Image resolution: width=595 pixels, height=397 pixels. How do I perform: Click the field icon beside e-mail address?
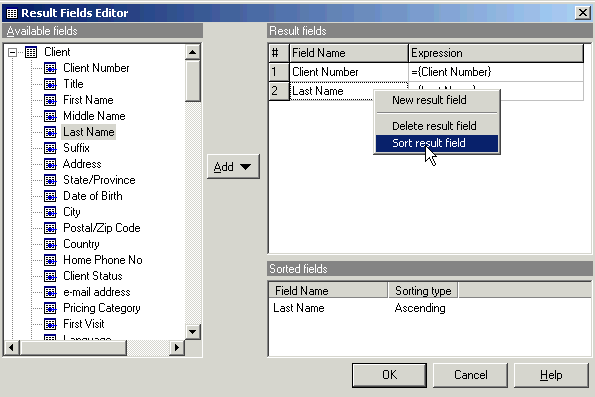coord(50,292)
